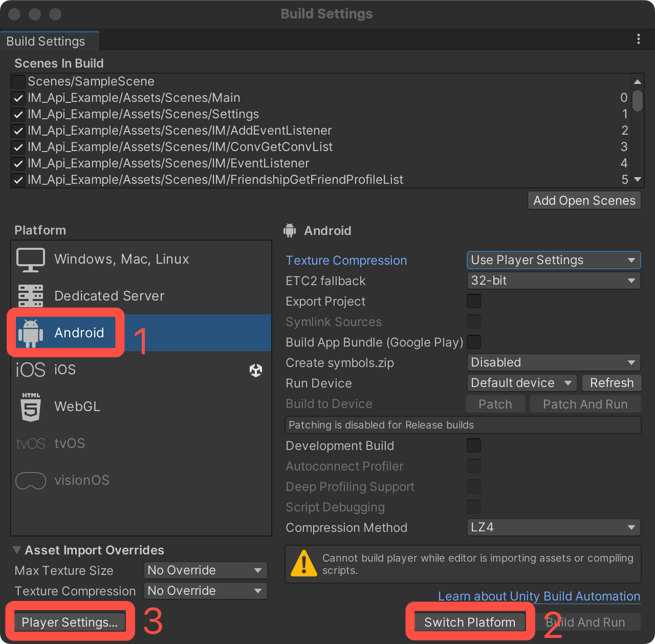655x644 pixels.
Task: Choose the WebGL HTML5 icon
Action: pyautogui.click(x=31, y=407)
